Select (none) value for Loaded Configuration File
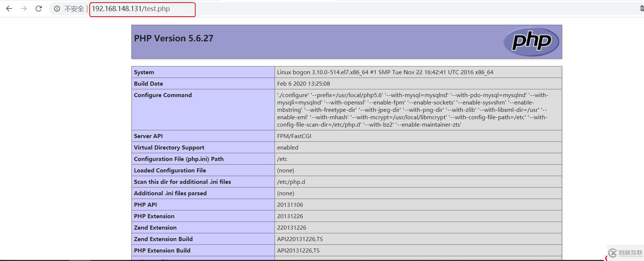Screen dimensions: 644x261 point(286,171)
